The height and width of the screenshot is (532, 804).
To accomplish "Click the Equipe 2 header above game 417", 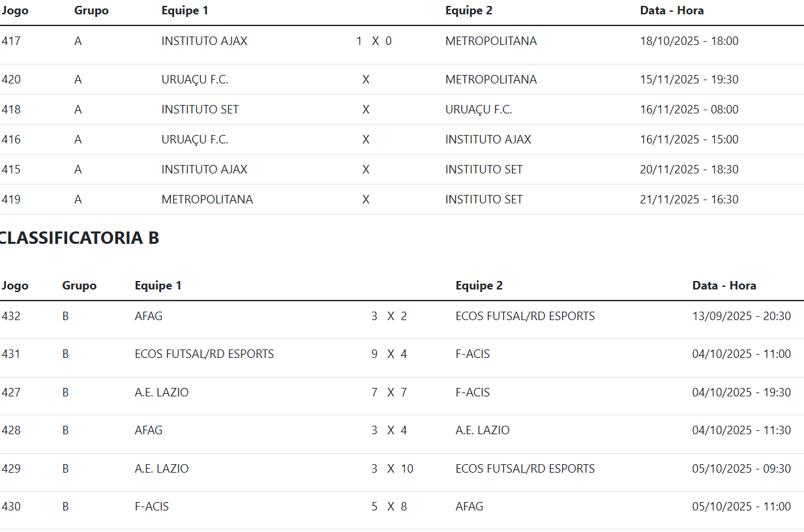I will tap(468, 10).
